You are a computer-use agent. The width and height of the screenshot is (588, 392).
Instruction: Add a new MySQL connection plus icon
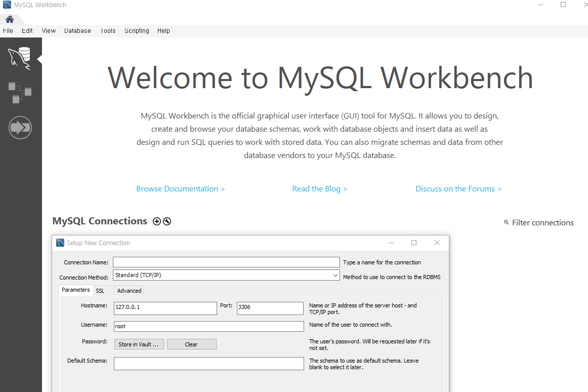(x=157, y=221)
